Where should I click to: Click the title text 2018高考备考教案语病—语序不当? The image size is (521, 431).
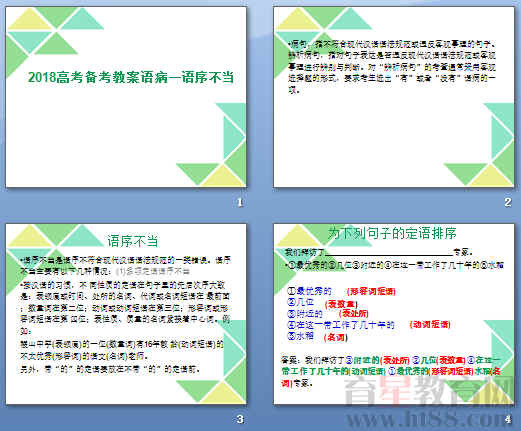(x=131, y=77)
